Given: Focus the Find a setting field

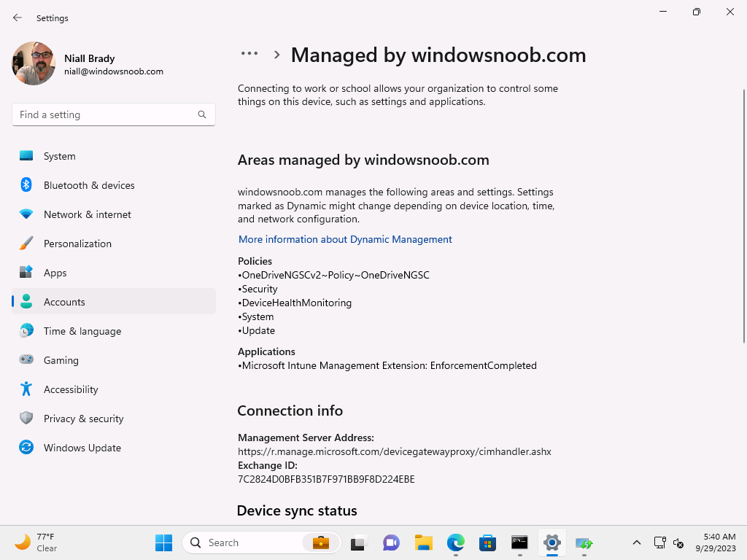Looking at the screenshot, I should tap(113, 114).
